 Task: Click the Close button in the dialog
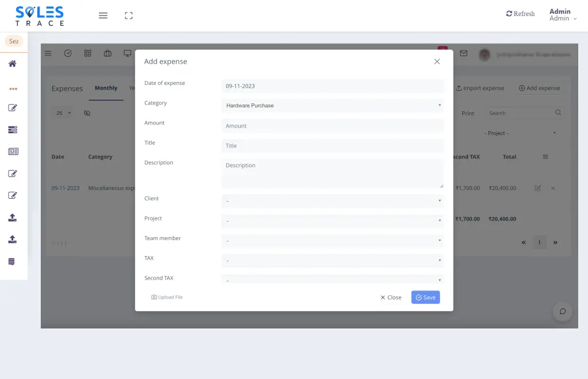(x=390, y=297)
